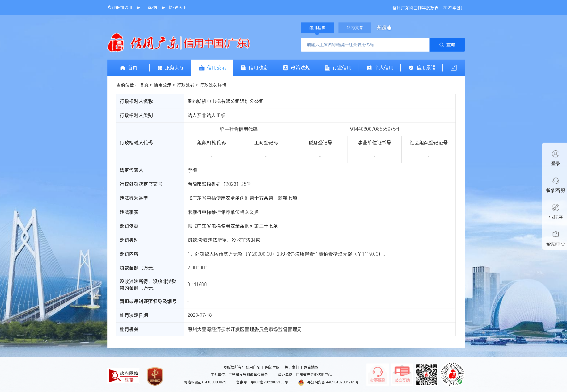Click the 网站地图 footer link
The width and height of the screenshot is (567, 392).
point(311,367)
